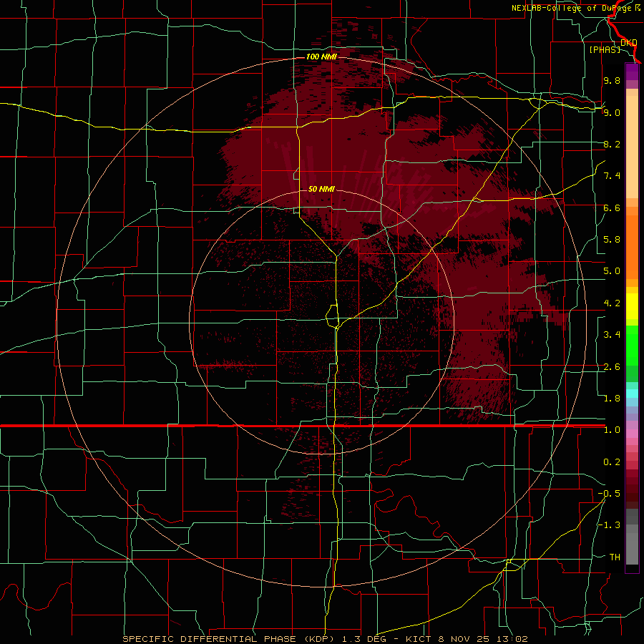Image resolution: width=644 pixels, height=644 pixels.
Task: Click the 1.0 value on the scale
Action: pyautogui.click(x=612, y=430)
